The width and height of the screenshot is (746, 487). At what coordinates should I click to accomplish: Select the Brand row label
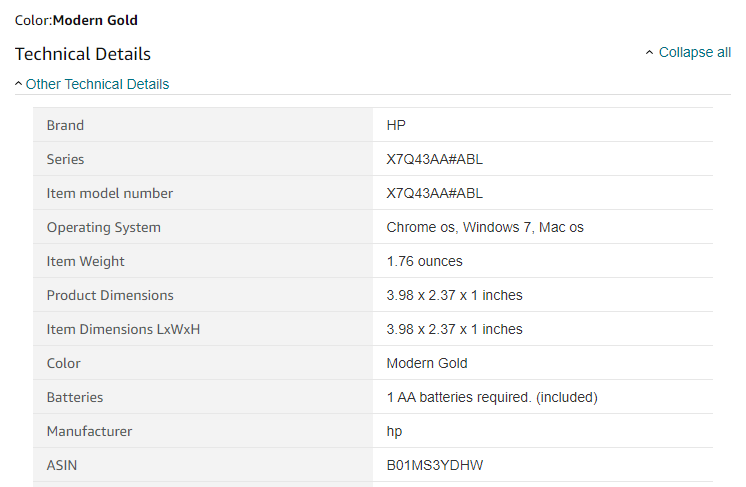pos(65,125)
